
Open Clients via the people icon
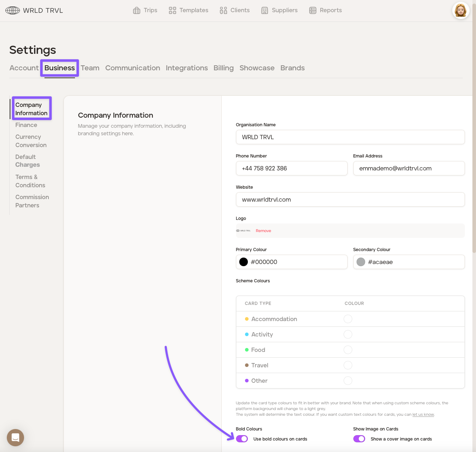pyautogui.click(x=223, y=10)
